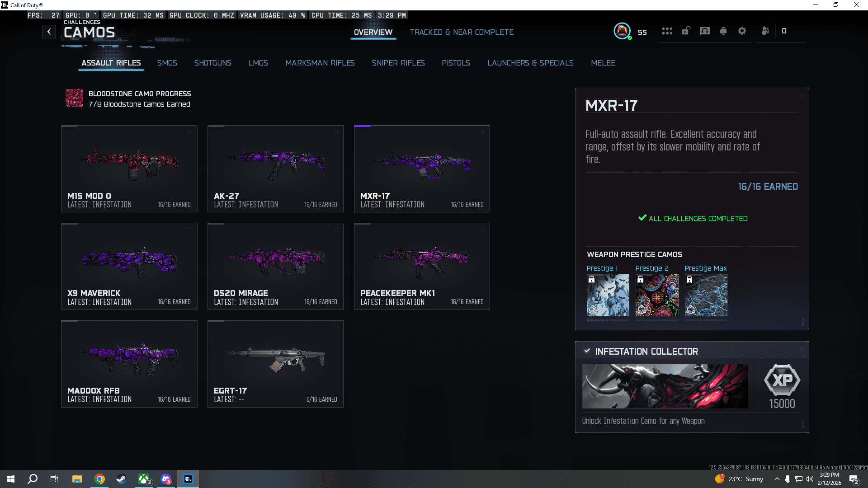Click the weather widget showing 23°C Sunny
The image size is (868, 488).
pos(739,479)
